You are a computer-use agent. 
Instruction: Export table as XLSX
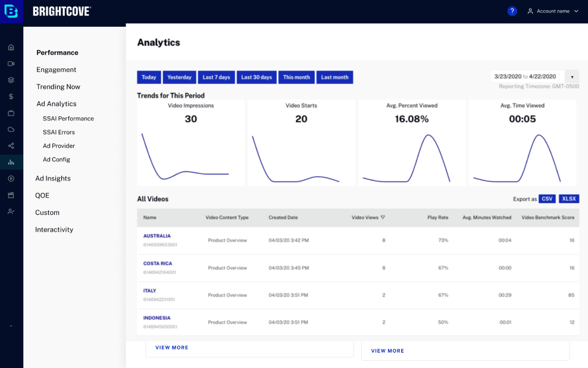[x=569, y=199]
